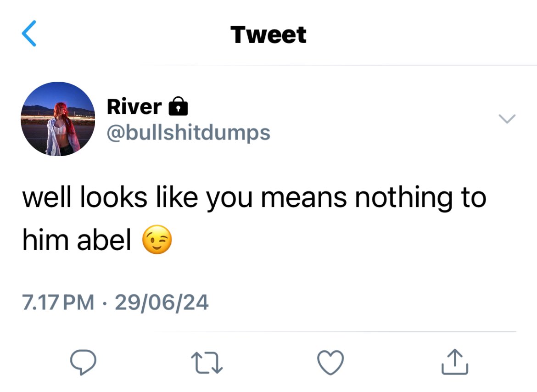The width and height of the screenshot is (537, 392).
Task: Open the reply speech bubble icon
Action: [x=83, y=362]
